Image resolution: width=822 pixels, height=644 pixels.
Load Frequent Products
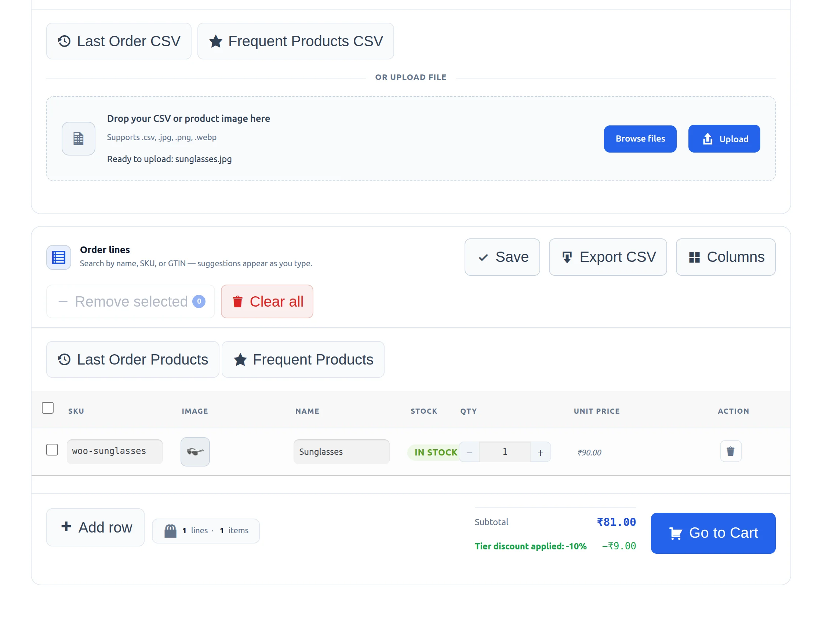click(x=303, y=359)
